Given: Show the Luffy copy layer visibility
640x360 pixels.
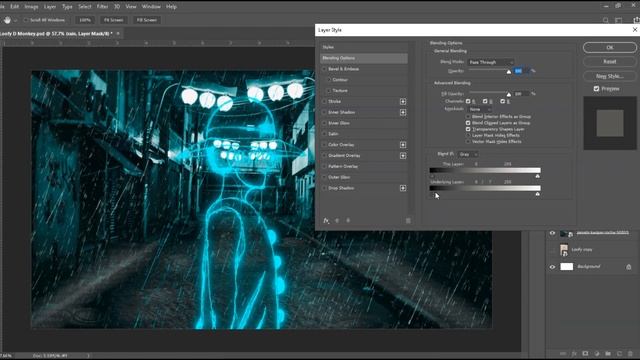Looking at the screenshot, I should [x=552, y=250].
